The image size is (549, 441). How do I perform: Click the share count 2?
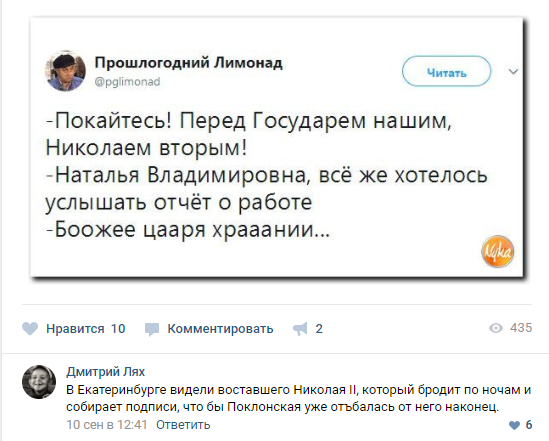[x=319, y=329]
